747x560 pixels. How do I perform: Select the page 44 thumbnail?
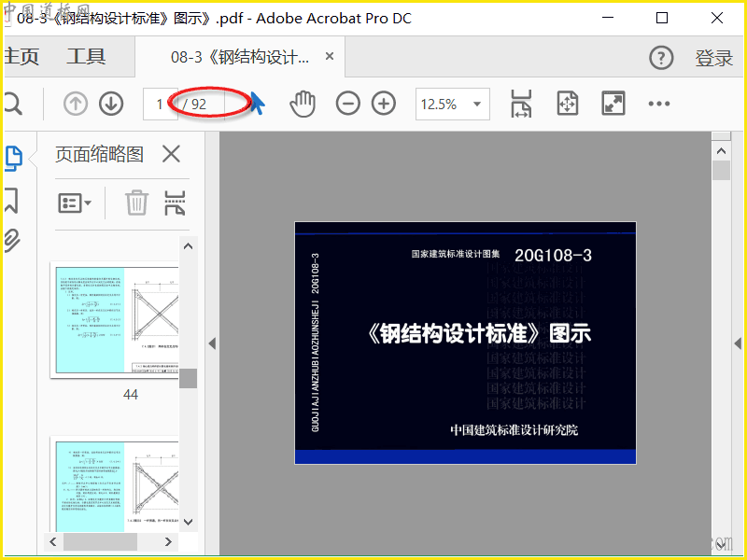[x=115, y=319]
